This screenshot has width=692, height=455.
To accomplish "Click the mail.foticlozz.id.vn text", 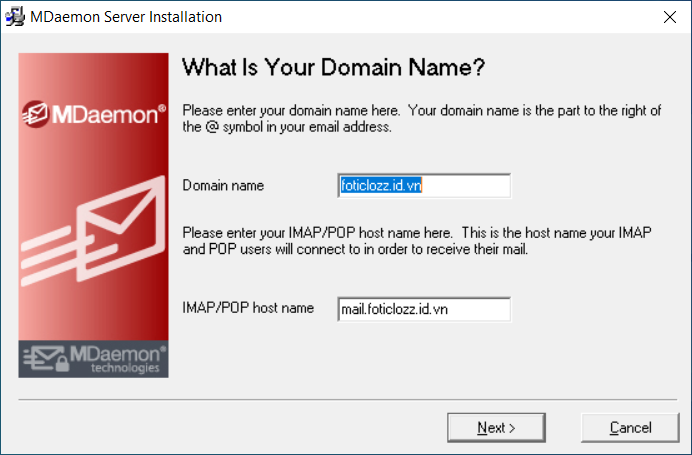I will pyautogui.click(x=395, y=309).
